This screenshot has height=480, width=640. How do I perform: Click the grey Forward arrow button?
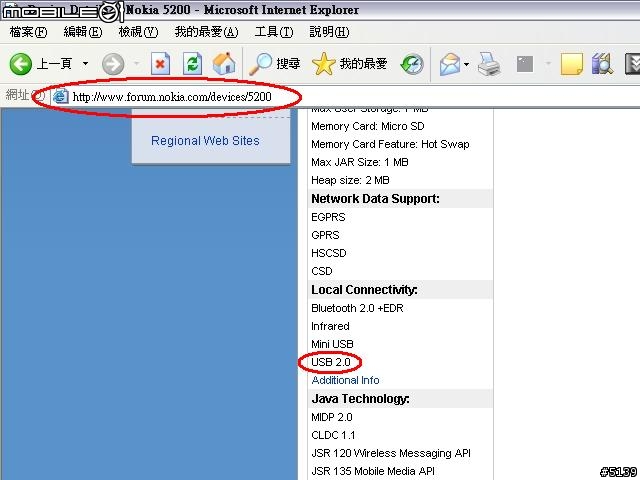pos(113,64)
